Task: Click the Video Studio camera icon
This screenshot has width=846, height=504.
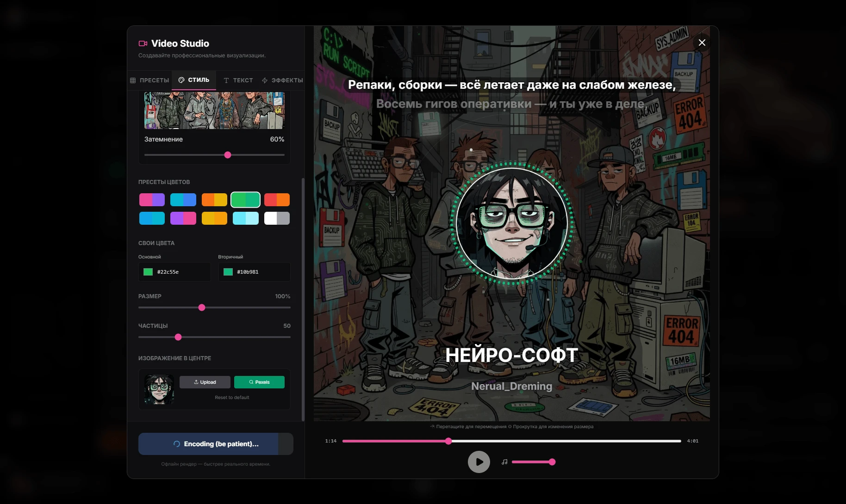Action: coord(143,43)
